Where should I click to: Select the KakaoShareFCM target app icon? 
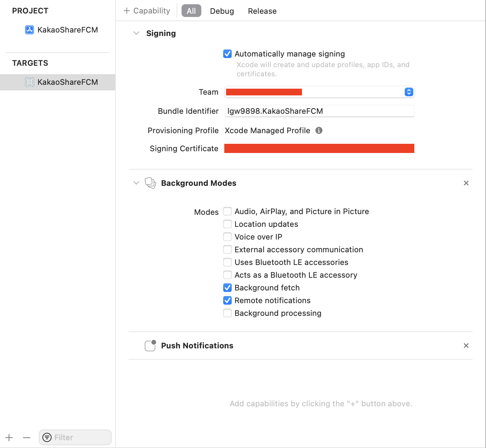[x=30, y=82]
